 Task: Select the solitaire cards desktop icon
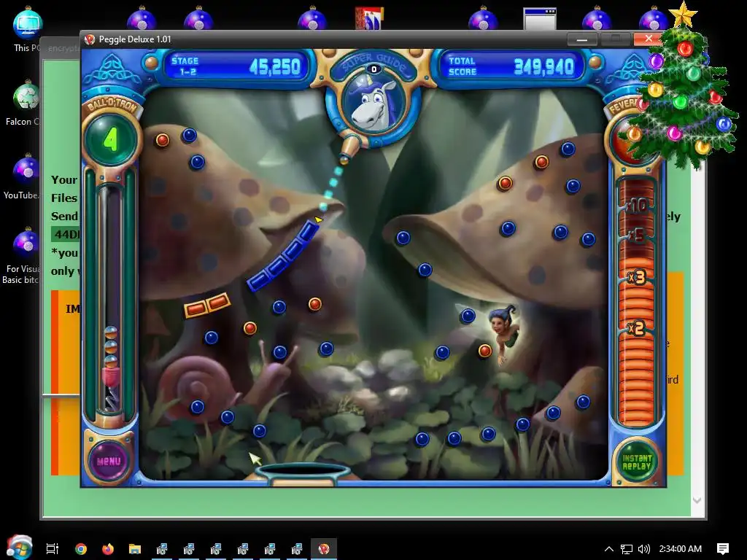point(368,18)
